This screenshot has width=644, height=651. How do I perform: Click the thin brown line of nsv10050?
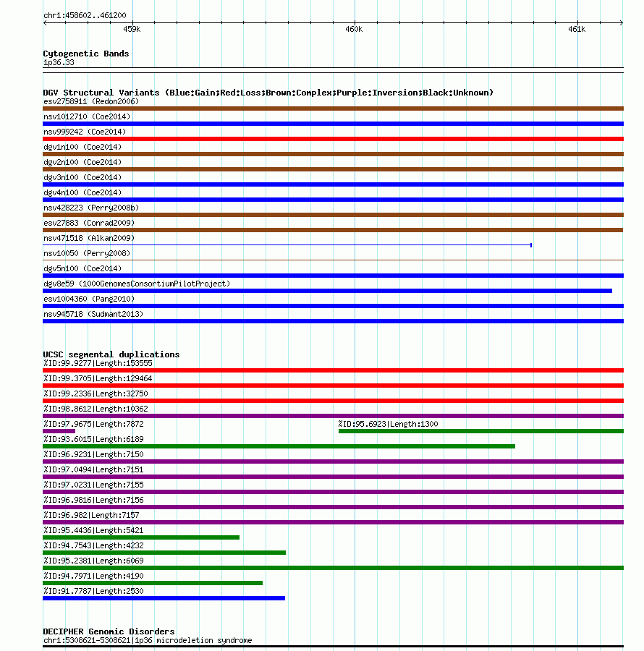tap(333, 260)
